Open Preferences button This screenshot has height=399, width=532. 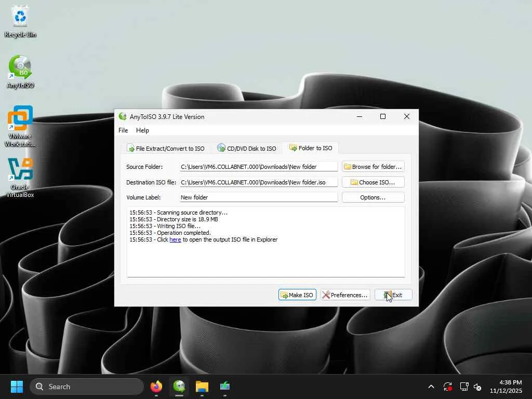[x=345, y=295]
